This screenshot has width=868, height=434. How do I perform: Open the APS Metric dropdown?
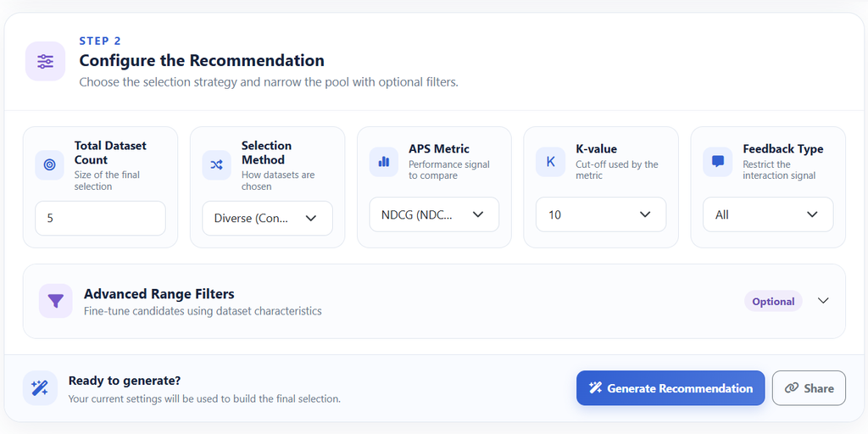(x=434, y=214)
